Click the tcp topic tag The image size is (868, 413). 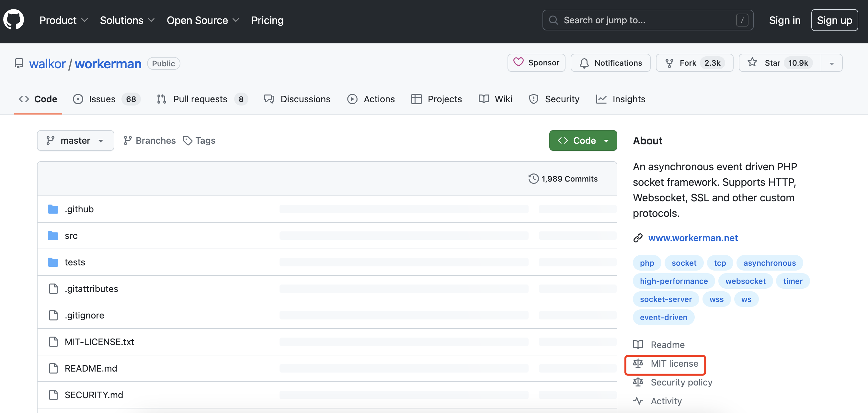[720, 263]
